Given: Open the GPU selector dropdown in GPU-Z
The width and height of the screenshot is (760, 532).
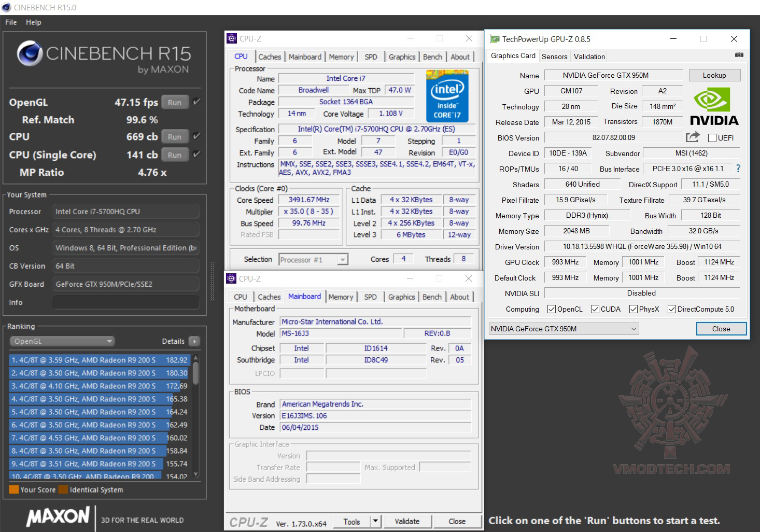Looking at the screenshot, I should click(x=564, y=329).
